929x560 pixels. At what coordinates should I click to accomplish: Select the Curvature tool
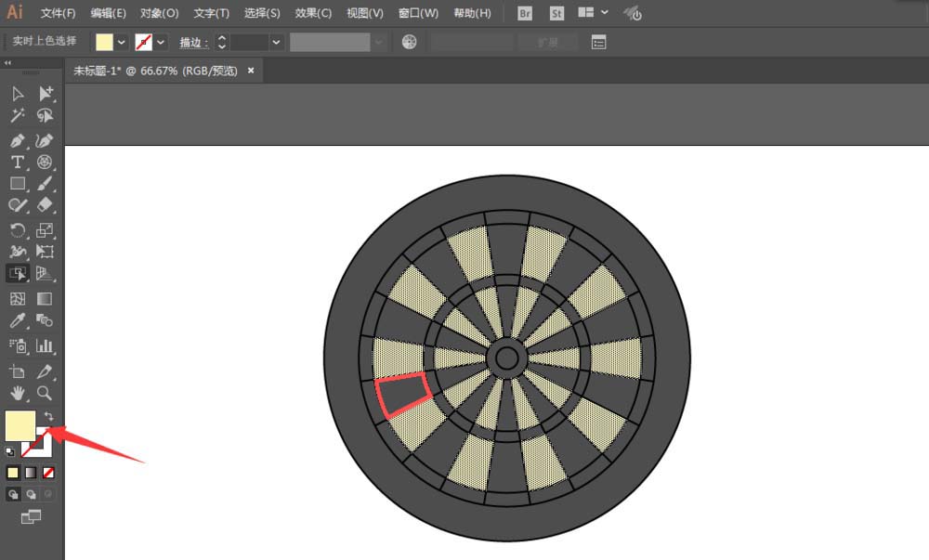tap(45, 140)
